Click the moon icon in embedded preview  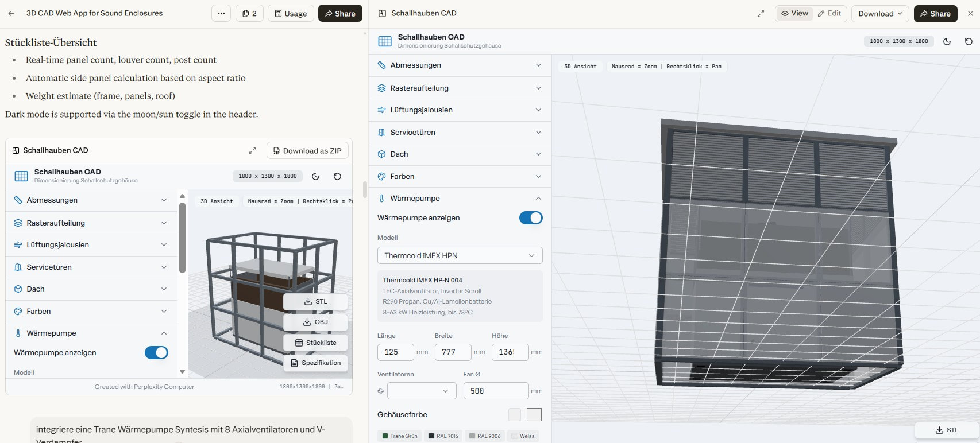click(x=315, y=176)
